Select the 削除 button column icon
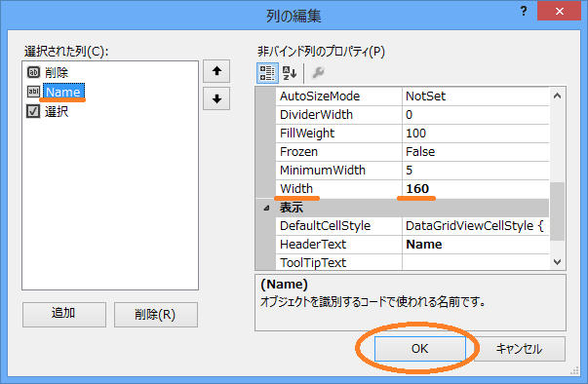Screen dimensions: 588x384 33,72
